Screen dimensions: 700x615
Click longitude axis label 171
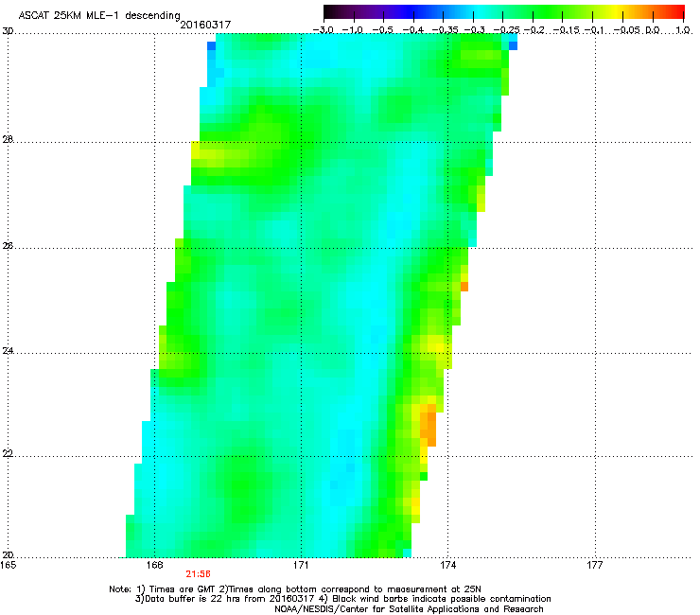point(301,566)
